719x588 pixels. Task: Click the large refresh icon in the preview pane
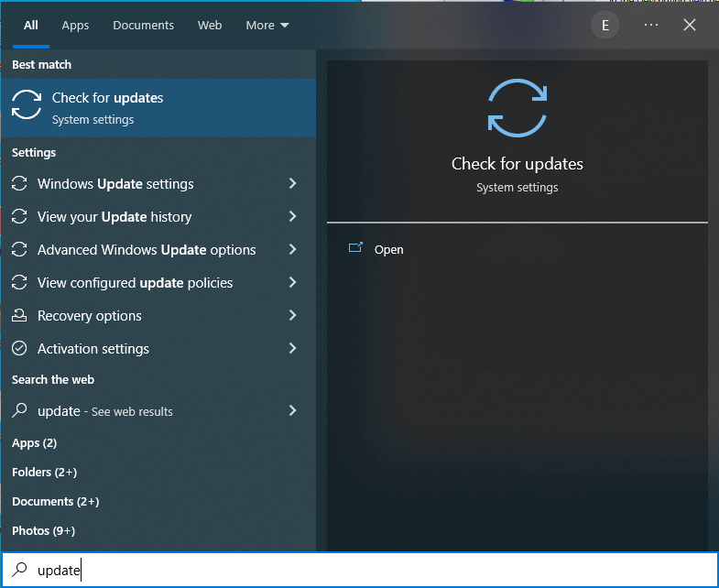[517, 108]
